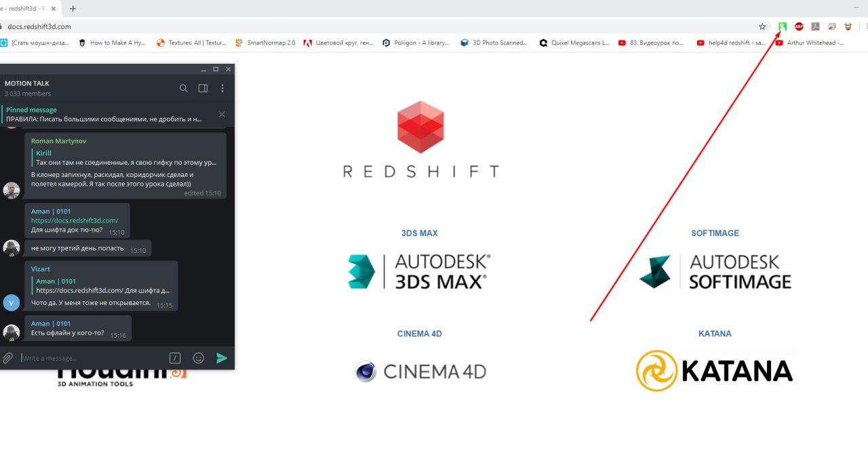Open 'Textures: All | Textur...' bookmark
Screen dimensions: 868x457
coord(192,43)
